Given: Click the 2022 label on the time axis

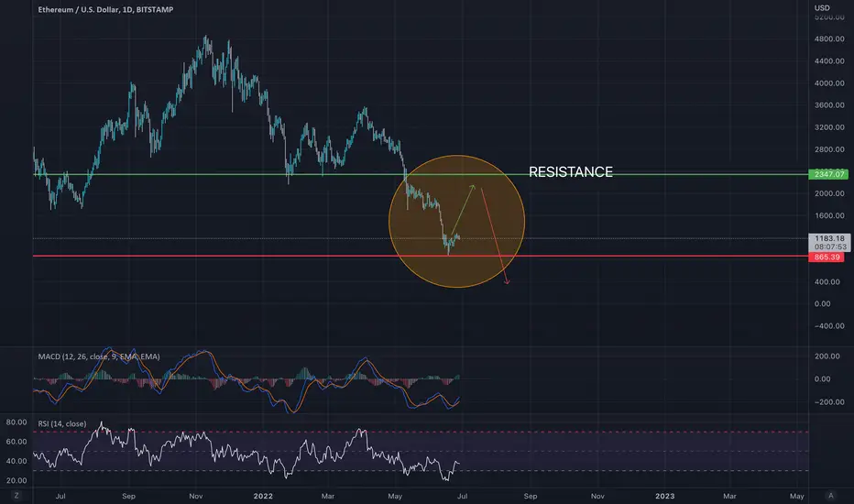Looking at the screenshot, I should point(263,496).
